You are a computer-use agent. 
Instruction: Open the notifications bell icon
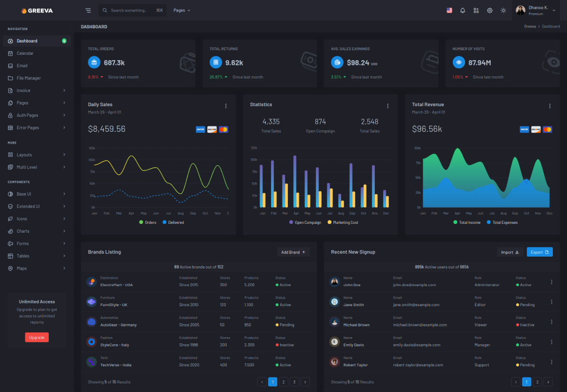coord(462,10)
